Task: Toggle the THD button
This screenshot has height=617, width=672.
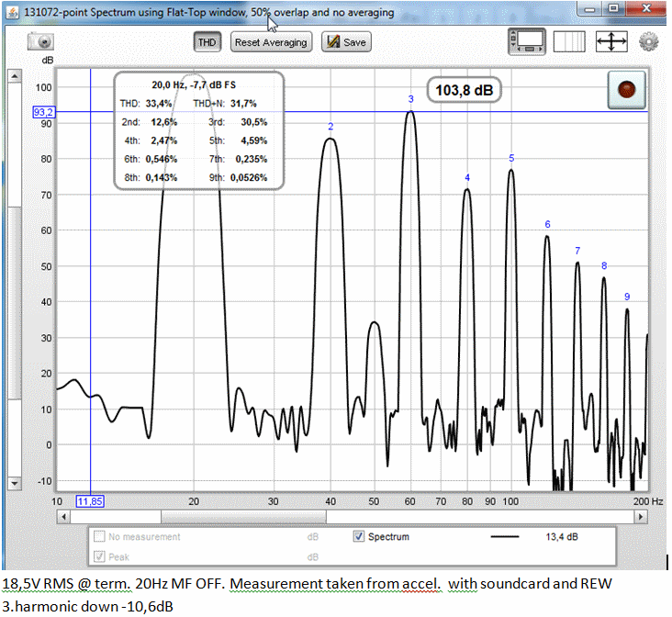Action: click(207, 42)
